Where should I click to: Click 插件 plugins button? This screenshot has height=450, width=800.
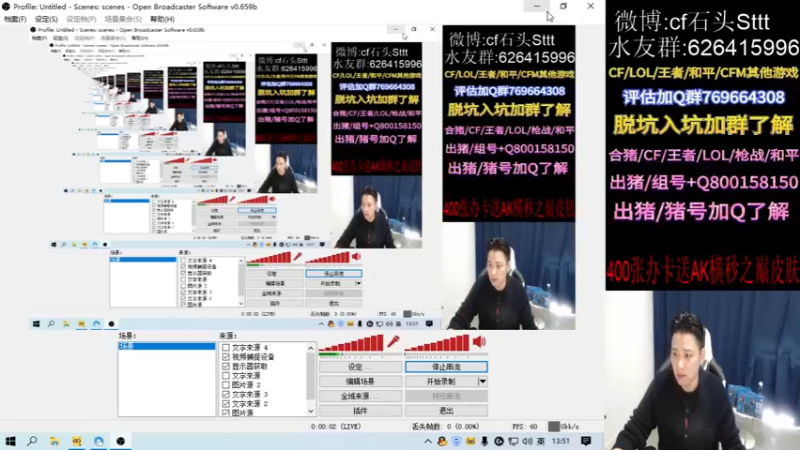tap(360, 411)
